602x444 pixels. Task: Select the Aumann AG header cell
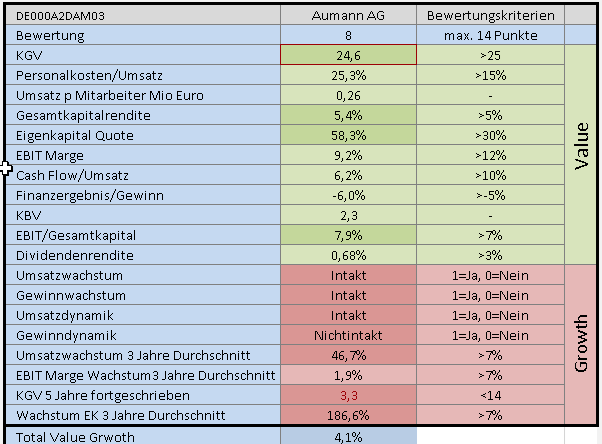[348, 15]
